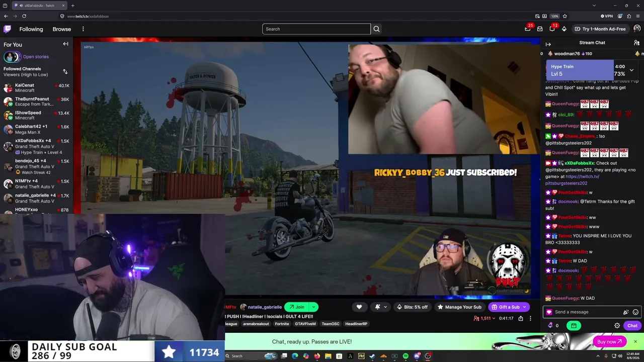Toggle the browser VPN button
This screenshot has width=644, height=362.
click(607, 16)
